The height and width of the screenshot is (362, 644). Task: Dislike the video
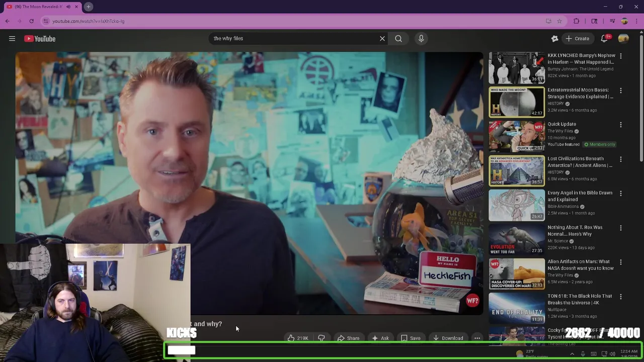[x=321, y=338]
